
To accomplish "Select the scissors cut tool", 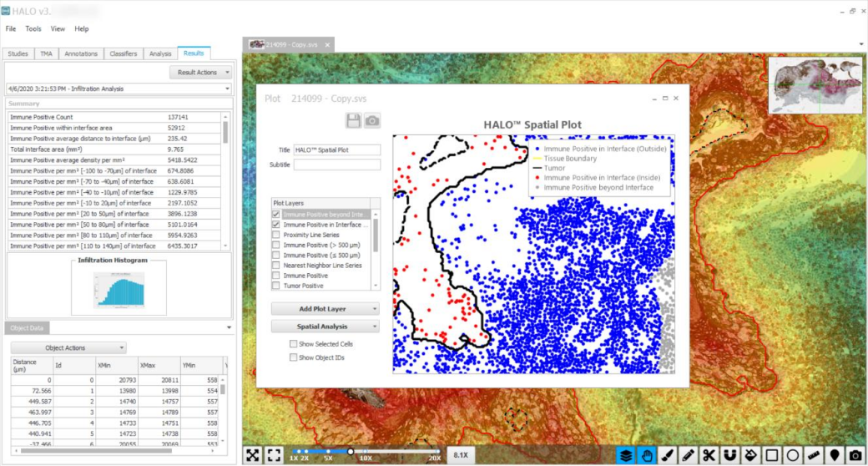I will click(709, 455).
